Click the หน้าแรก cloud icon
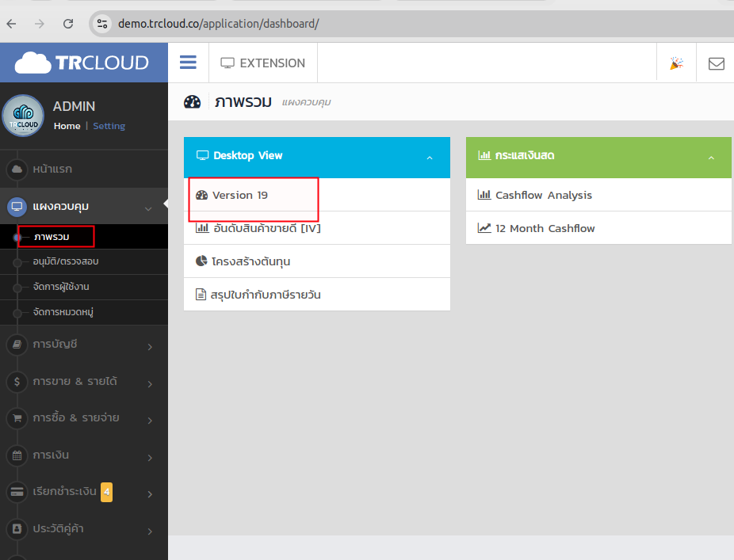 pyautogui.click(x=17, y=169)
